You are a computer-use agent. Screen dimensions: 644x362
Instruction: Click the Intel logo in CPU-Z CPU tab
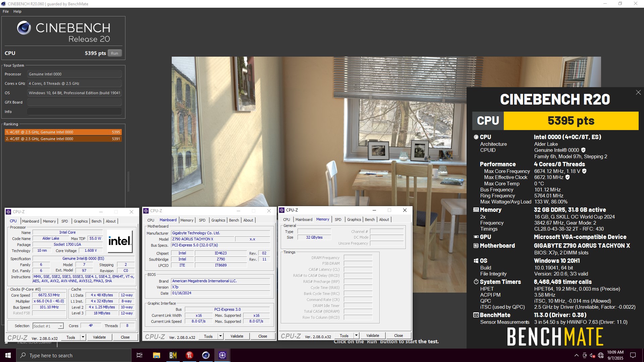[x=119, y=241]
